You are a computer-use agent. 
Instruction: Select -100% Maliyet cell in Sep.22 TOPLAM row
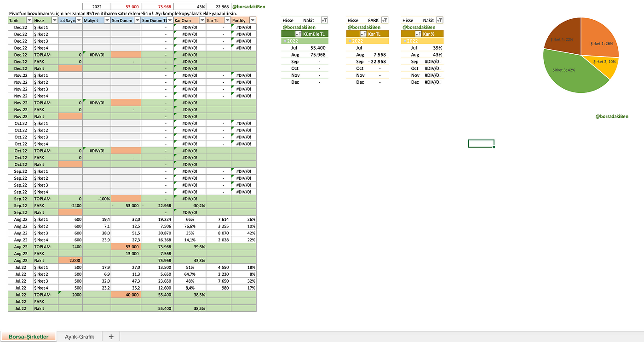point(97,199)
